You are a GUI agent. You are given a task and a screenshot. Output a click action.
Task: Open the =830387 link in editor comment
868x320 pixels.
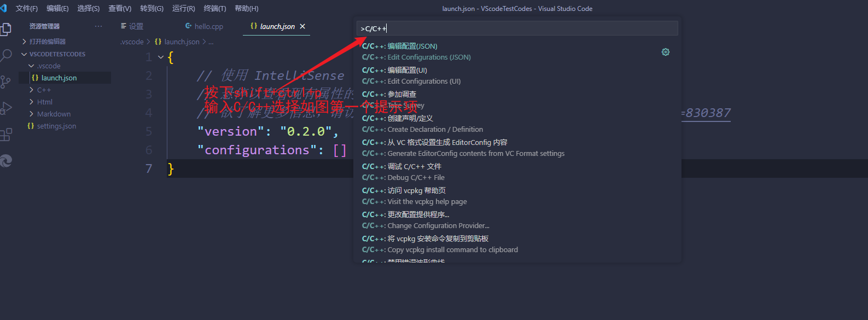coord(706,113)
